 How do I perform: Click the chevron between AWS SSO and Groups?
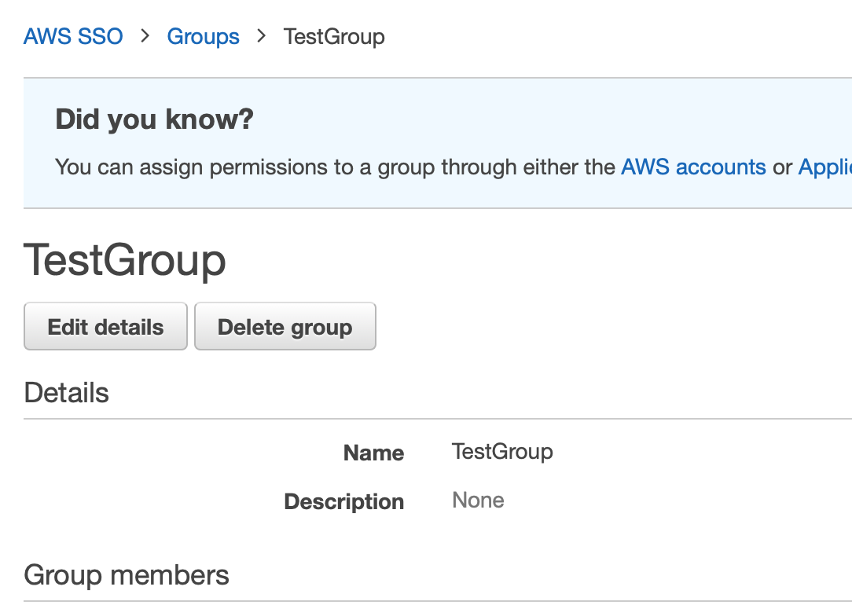[145, 36]
